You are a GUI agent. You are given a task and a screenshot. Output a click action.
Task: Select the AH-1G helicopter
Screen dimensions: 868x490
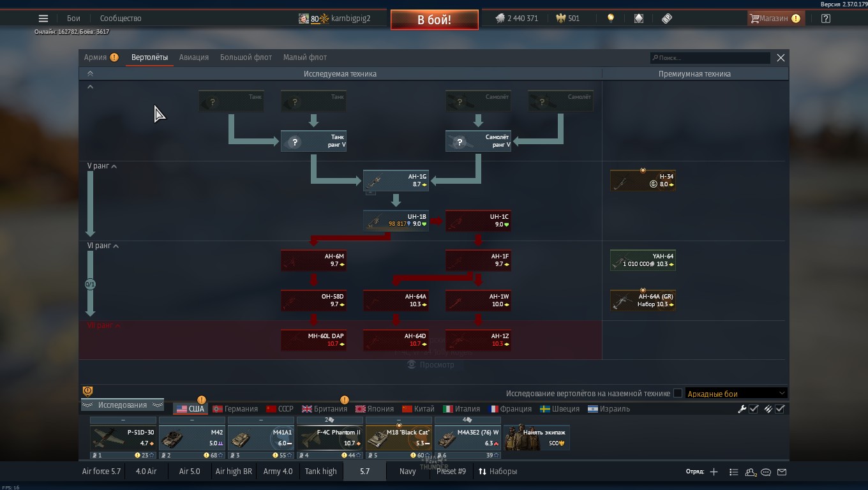(396, 181)
